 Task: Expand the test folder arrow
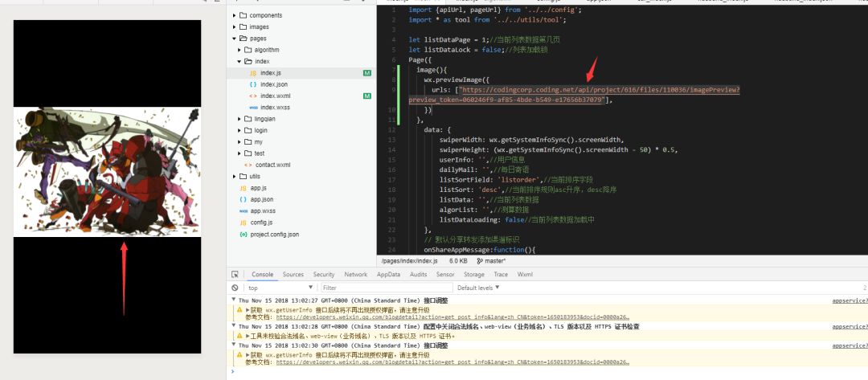point(240,153)
